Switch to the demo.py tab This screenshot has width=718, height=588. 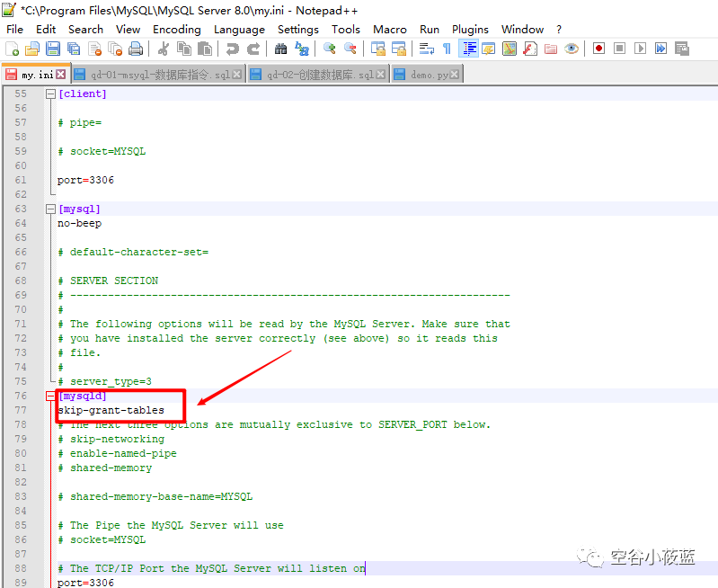point(429,75)
